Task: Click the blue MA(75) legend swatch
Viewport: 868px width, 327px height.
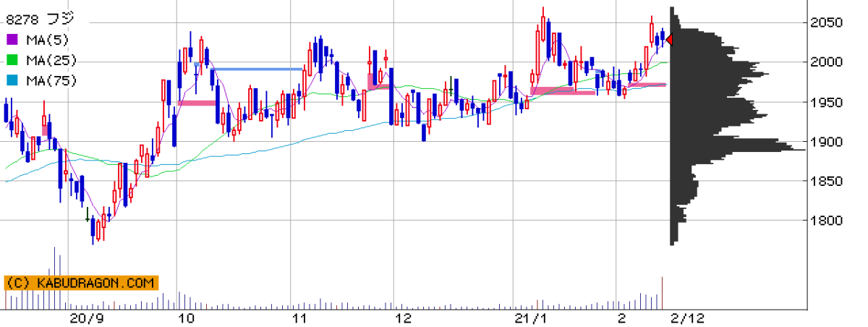Action: 13,81
